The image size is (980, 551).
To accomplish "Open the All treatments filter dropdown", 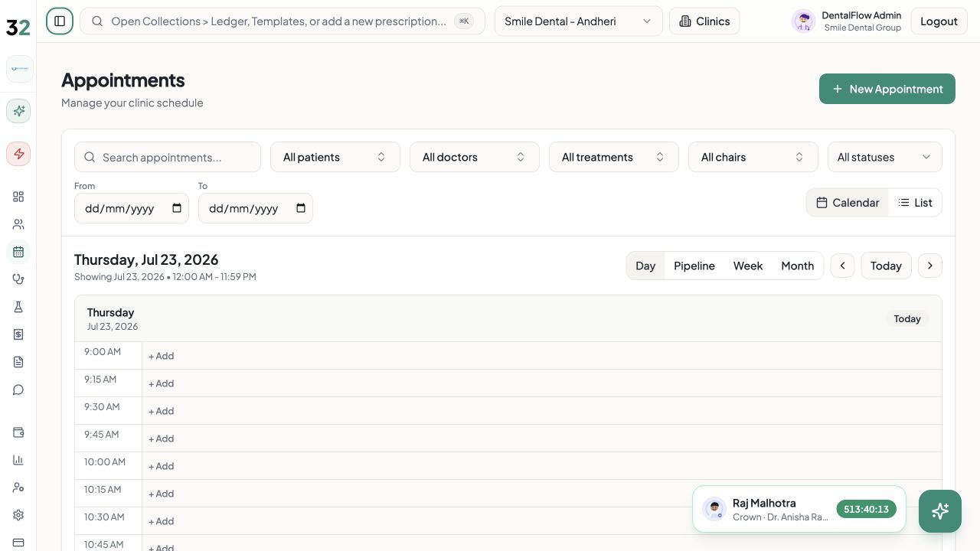I will pyautogui.click(x=614, y=157).
